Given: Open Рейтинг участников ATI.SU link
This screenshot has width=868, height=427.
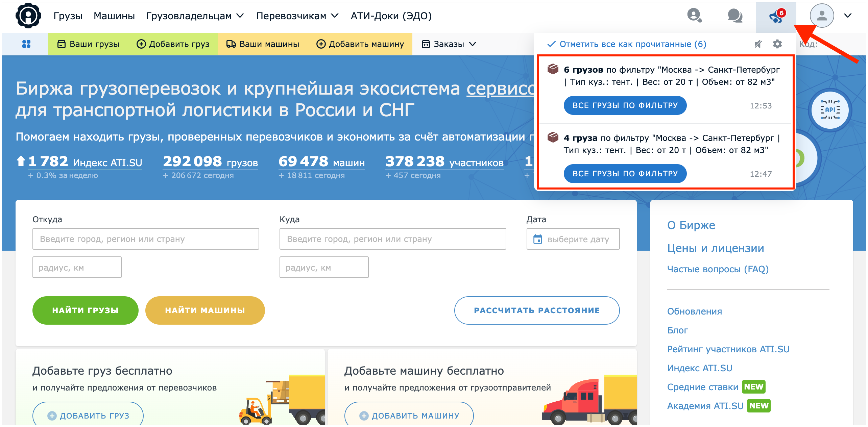Looking at the screenshot, I should coord(728,349).
